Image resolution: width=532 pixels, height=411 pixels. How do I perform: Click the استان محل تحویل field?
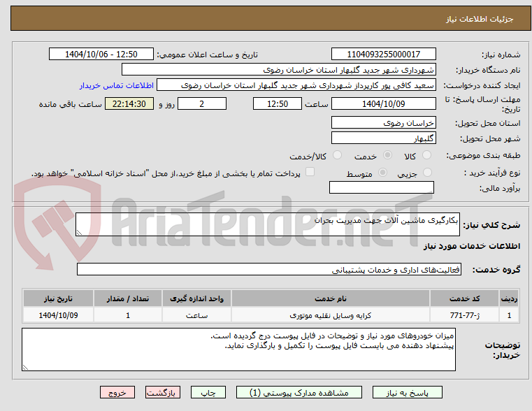[x=383, y=123]
